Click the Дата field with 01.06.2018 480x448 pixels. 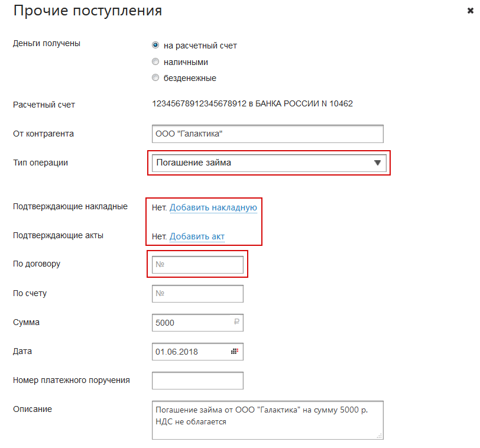point(189,352)
